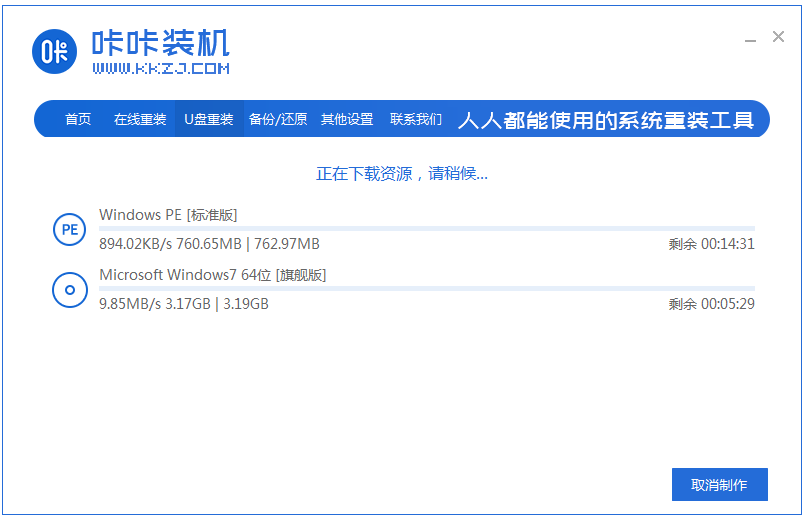Click the Windows7 64位 download progress bar
The image size is (807, 519).
pyautogui.click(x=427, y=288)
